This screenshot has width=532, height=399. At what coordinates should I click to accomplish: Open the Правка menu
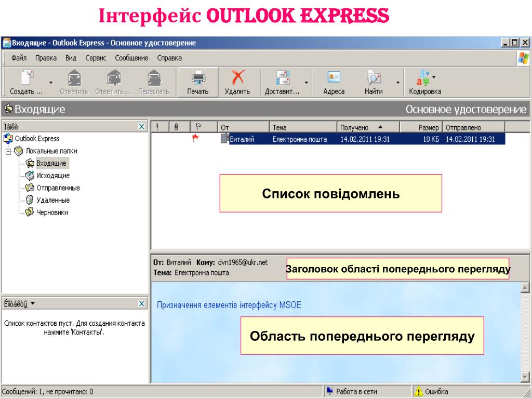(46, 58)
